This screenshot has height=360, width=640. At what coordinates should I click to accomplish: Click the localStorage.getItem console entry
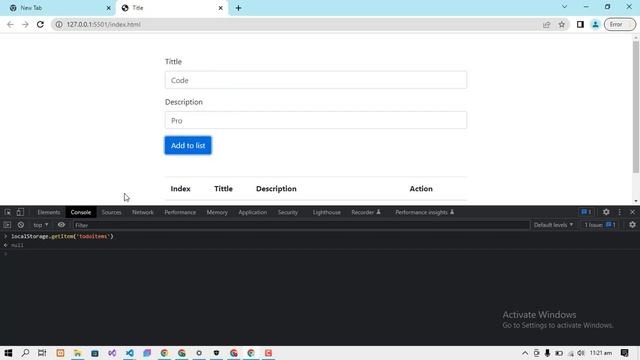[62, 236]
